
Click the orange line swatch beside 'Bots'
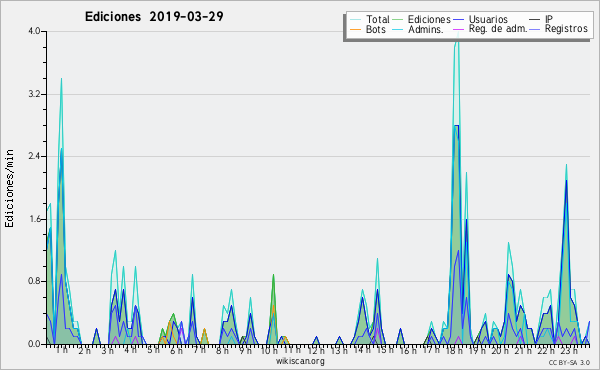(x=355, y=29)
